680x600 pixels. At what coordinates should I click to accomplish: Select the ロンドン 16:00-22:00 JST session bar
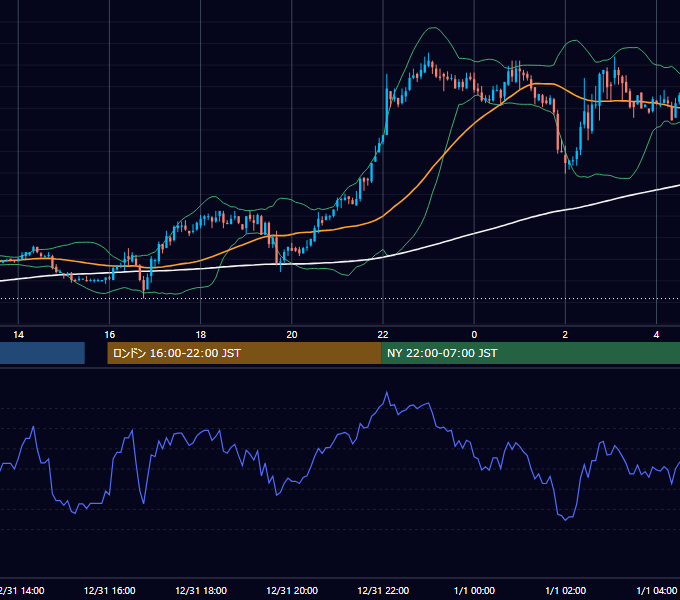(x=244, y=353)
